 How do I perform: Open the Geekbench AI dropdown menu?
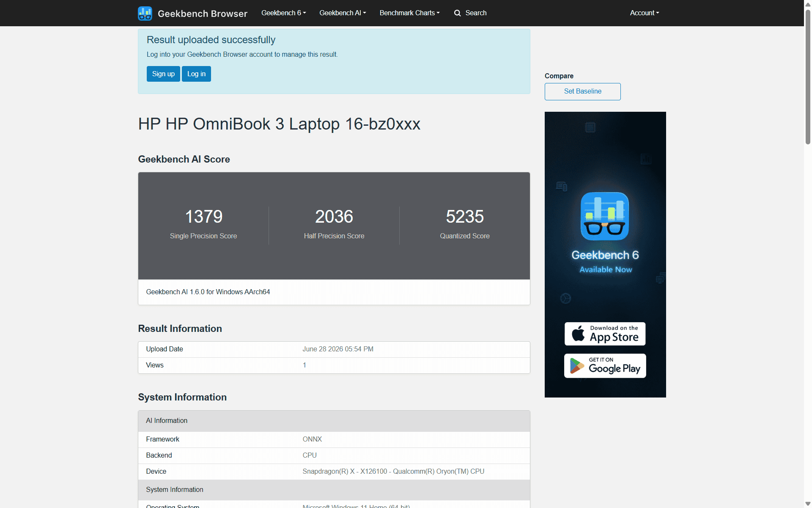pyautogui.click(x=343, y=13)
